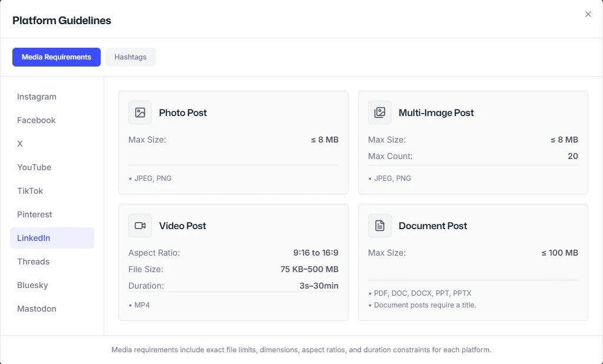Click the Multi-Image Post heading
This screenshot has width=603, height=364.
[436, 112]
